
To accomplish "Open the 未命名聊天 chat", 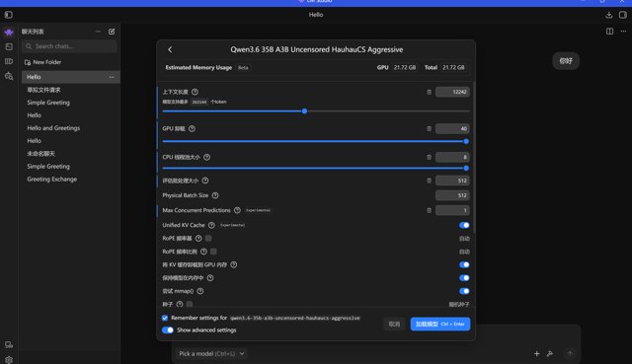I will click(40, 154).
